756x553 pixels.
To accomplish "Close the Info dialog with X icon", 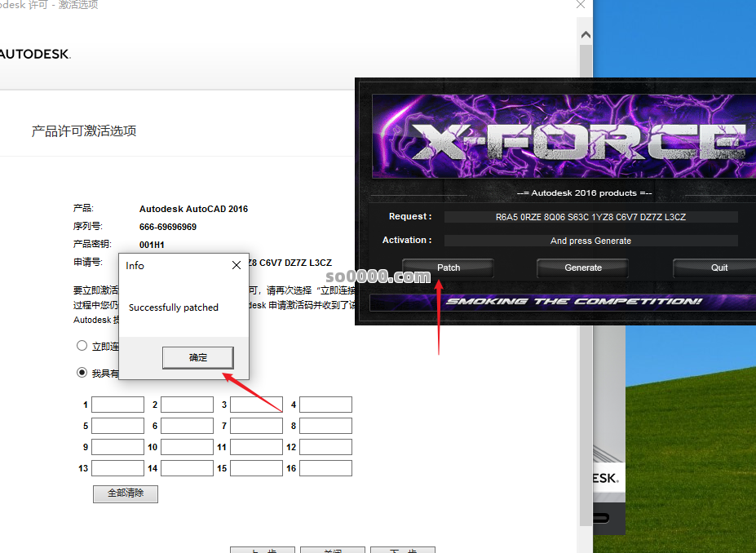I will (237, 265).
